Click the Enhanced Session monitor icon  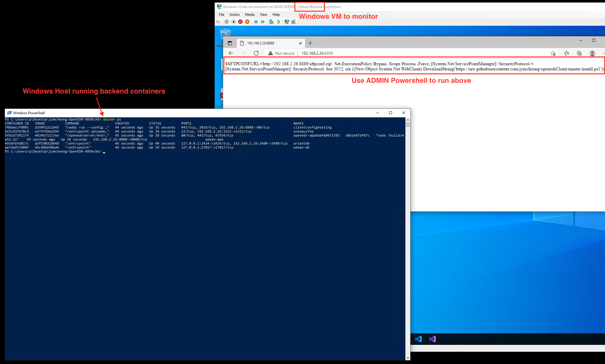[287, 22]
